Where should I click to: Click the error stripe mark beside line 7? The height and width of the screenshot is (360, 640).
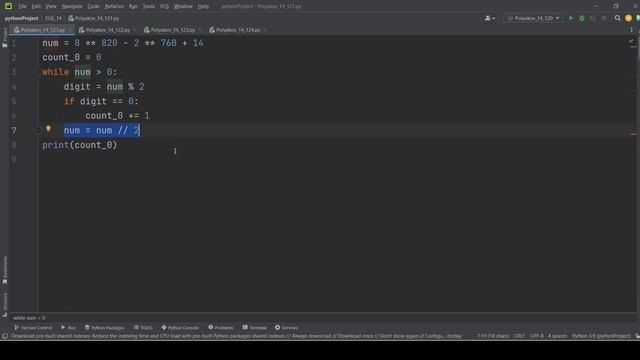point(633,134)
